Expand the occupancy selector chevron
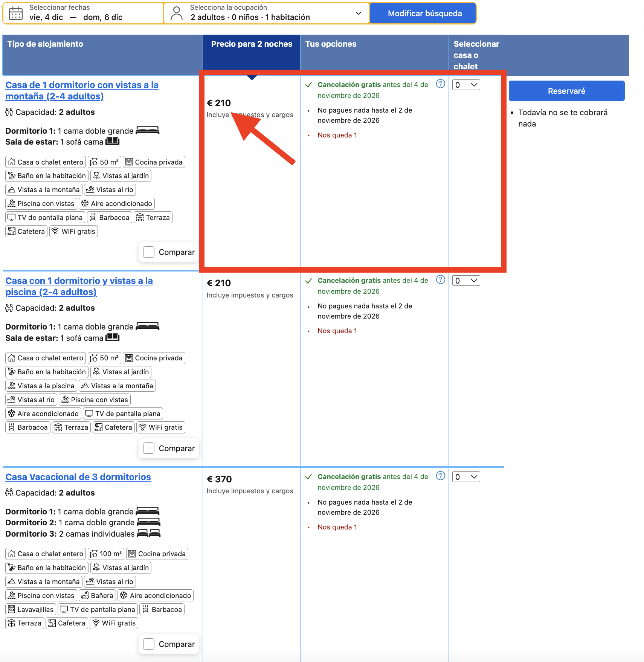This screenshot has width=644, height=662. pyautogui.click(x=359, y=13)
